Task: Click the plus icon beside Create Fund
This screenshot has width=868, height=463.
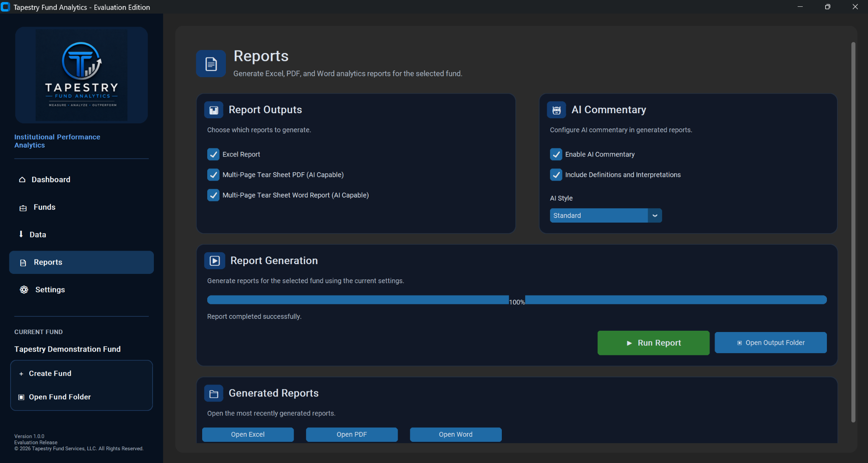Action: [x=21, y=374]
